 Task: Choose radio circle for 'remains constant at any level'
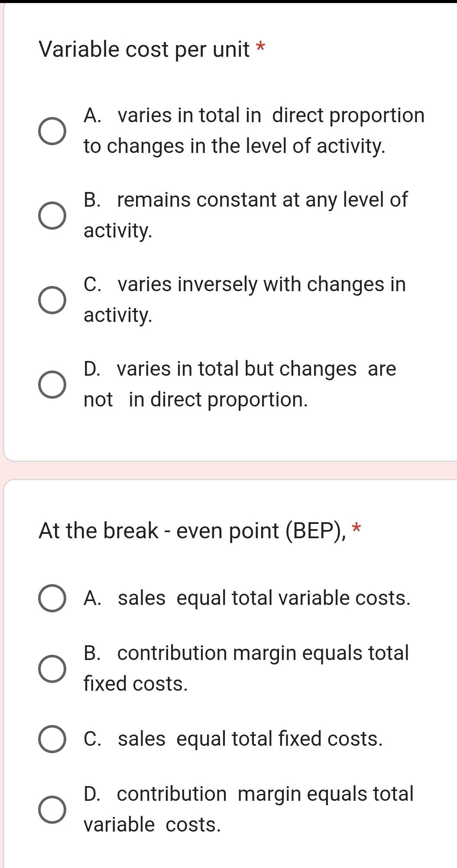52,215
